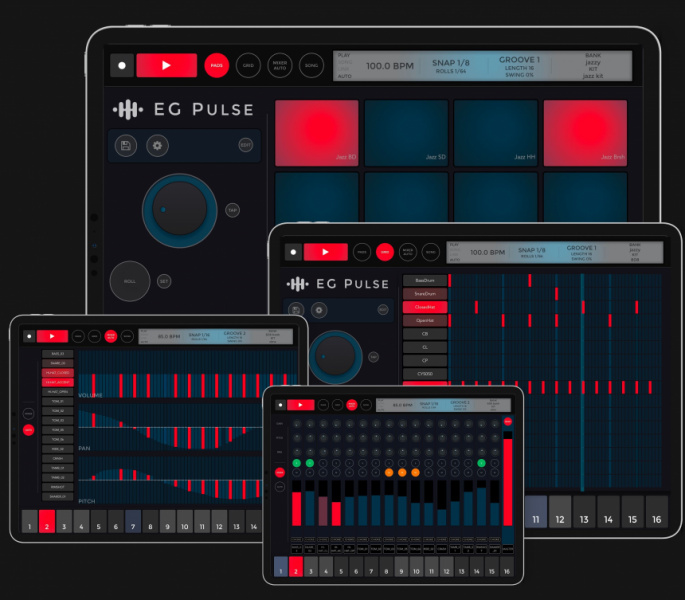Click the floppy save icon on Pads screen

tap(126, 146)
